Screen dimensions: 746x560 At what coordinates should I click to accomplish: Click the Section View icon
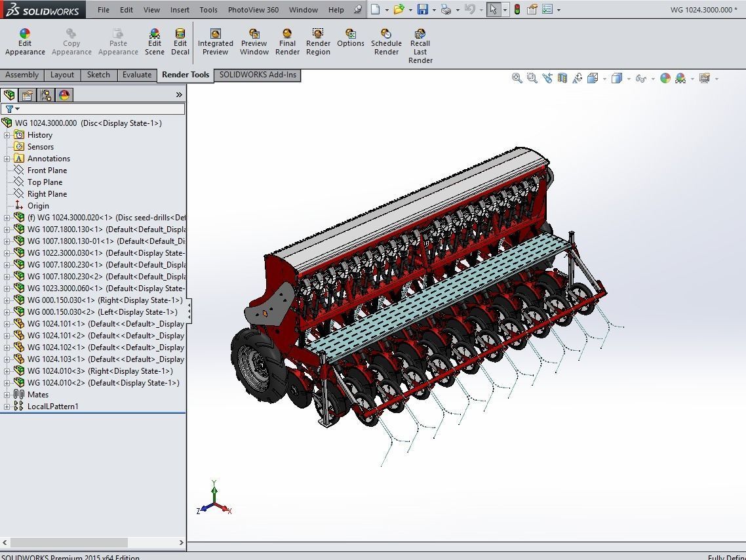coord(562,78)
